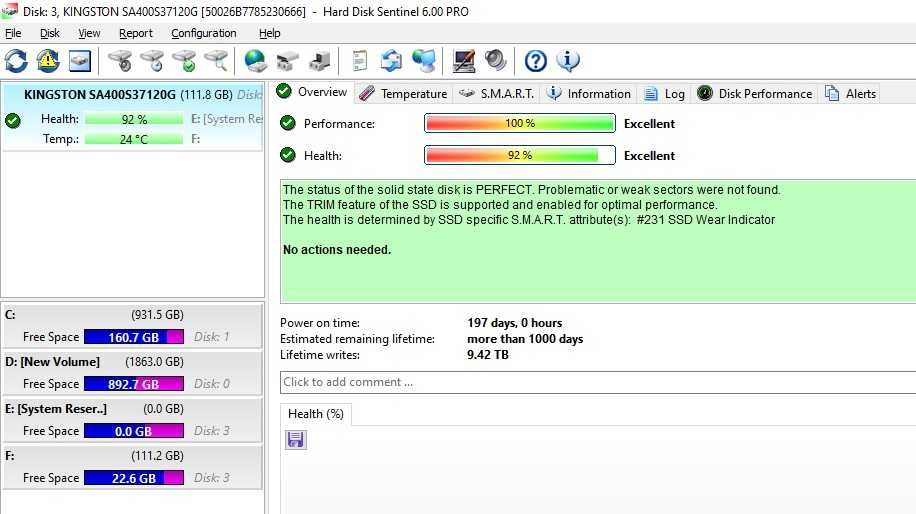The width and height of the screenshot is (916, 514).
Task: Open the Disk menu
Action: point(50,33)
